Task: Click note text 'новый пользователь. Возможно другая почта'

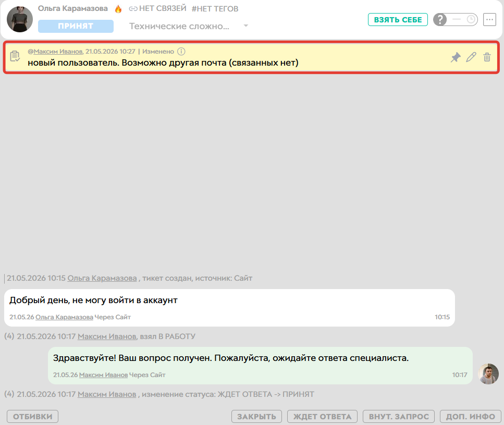Action: tap(163, 63)
